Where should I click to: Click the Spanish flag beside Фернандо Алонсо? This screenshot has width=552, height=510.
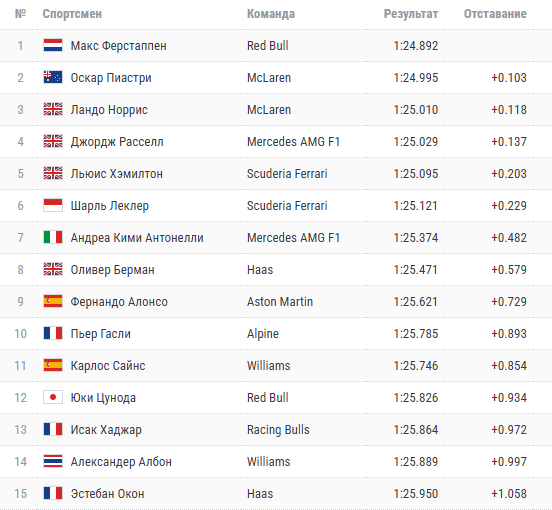[x=53, y=302]
